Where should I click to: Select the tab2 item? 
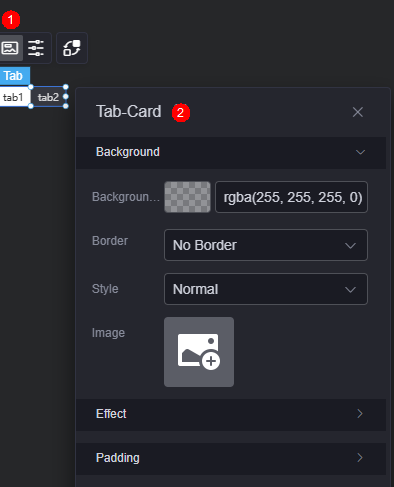pyautogui.click(x=48, y=97)
